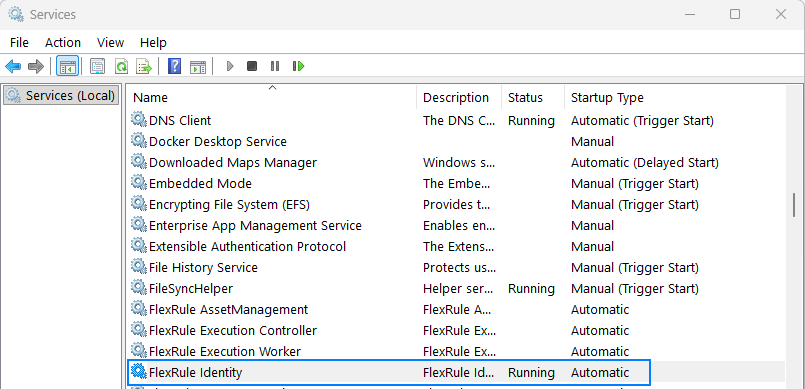Open the File menu
The height and width of the screenshot is (389, 805).
click(20, 43)
